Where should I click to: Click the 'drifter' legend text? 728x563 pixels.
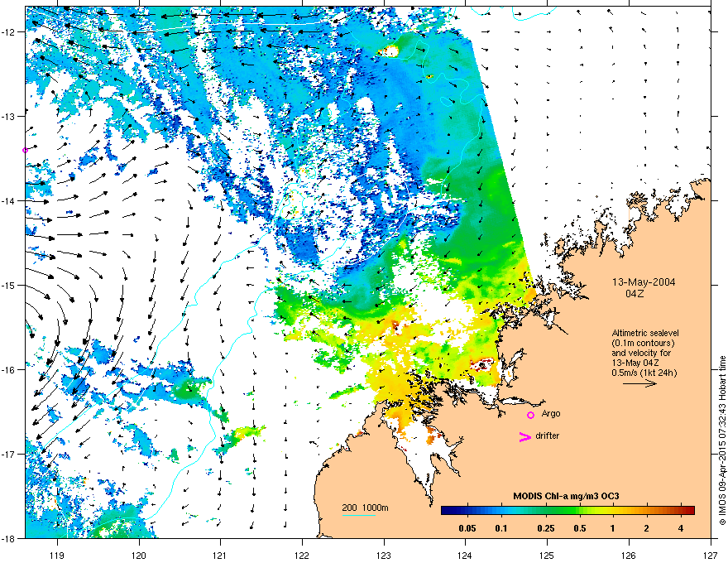547,435
